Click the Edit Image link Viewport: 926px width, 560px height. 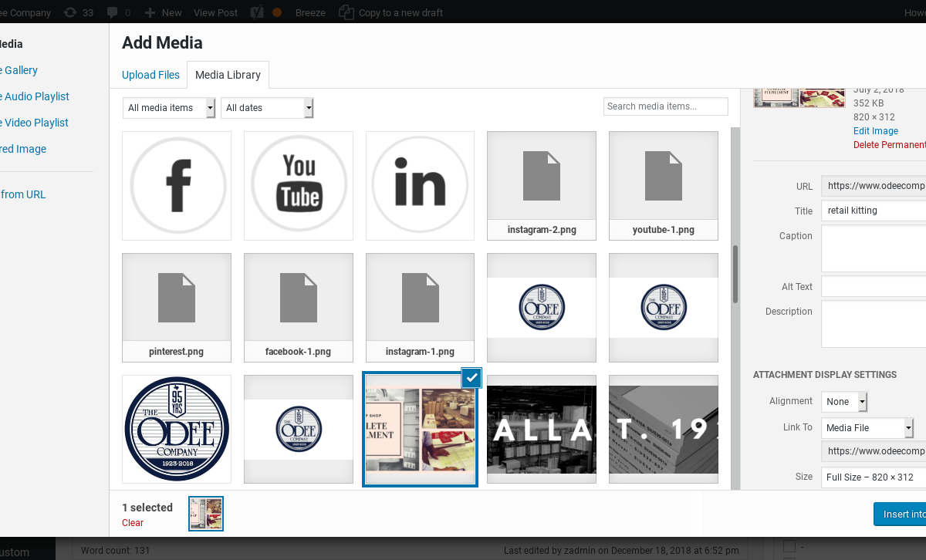point(875,131)
